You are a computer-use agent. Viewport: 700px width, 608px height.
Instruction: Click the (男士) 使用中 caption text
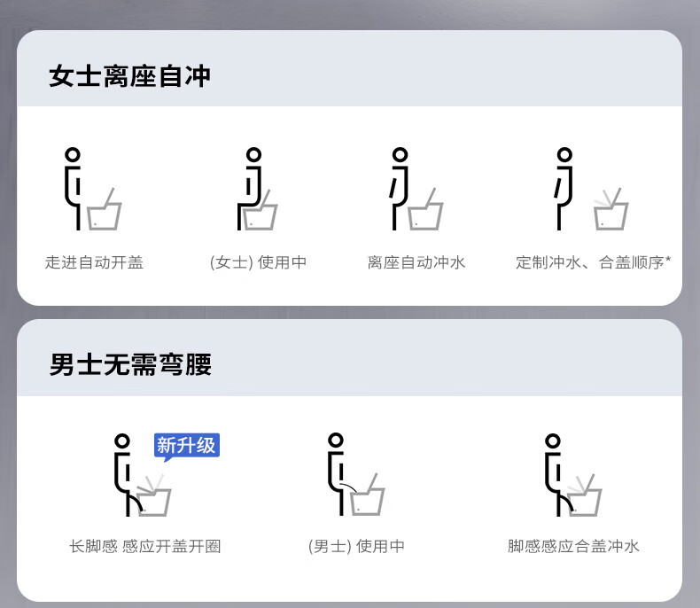[x=356, y=546]
